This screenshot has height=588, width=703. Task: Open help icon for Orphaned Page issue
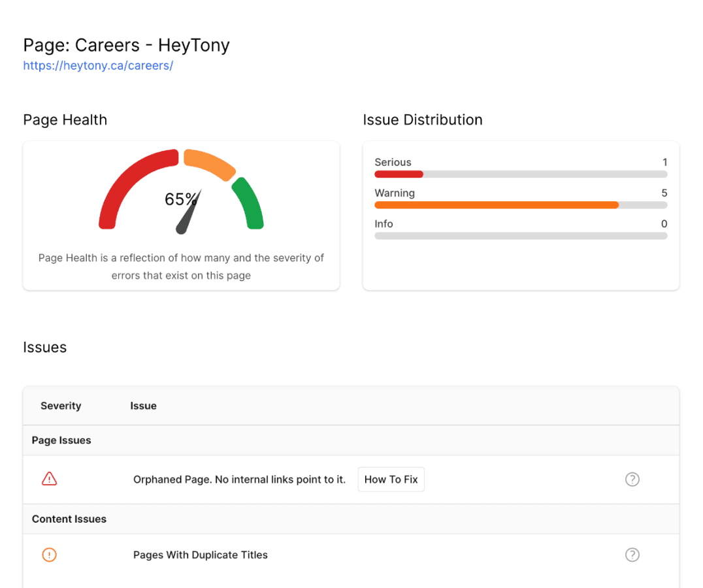pos(632,480)
